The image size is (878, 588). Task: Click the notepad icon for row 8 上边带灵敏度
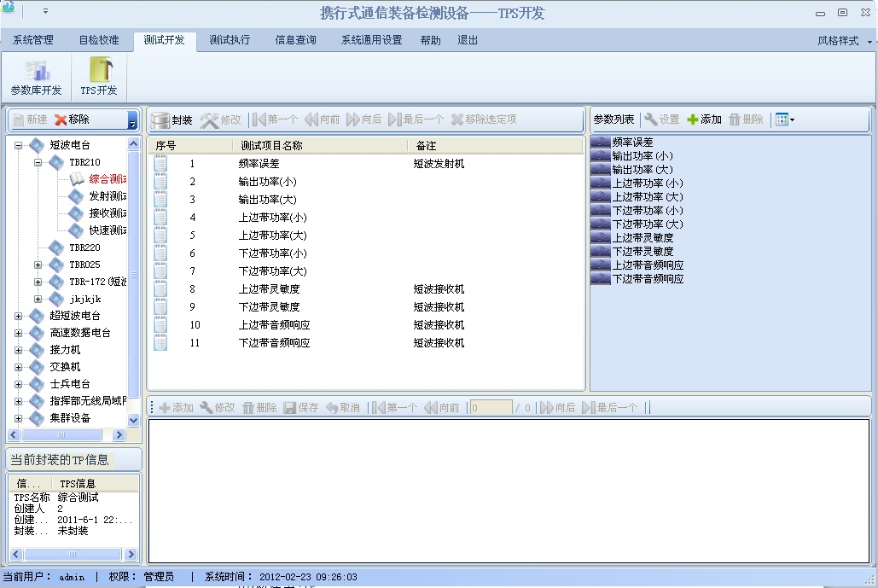coord(160,289)
